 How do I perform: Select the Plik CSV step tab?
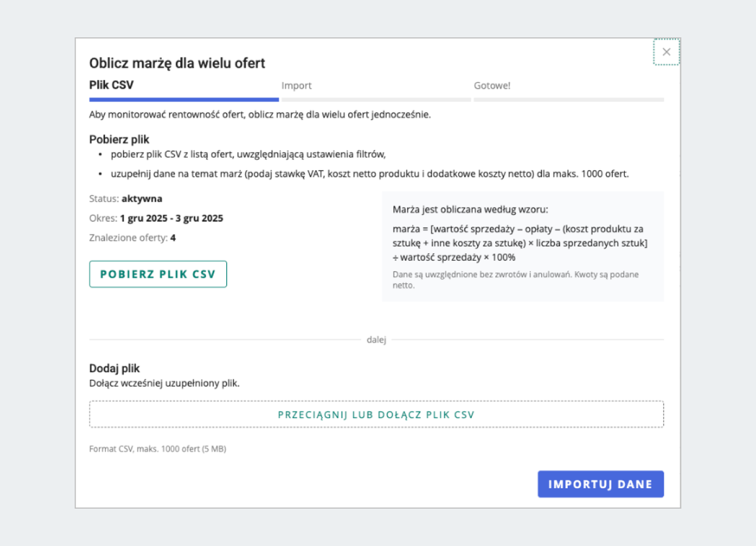point(112,85)
